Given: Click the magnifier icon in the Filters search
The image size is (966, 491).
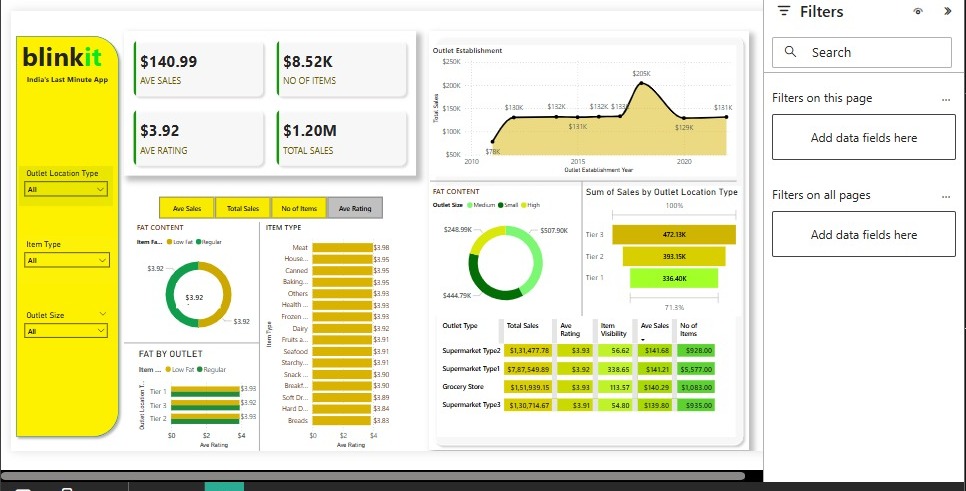Looking at the screenshot, I should (790, 52).
